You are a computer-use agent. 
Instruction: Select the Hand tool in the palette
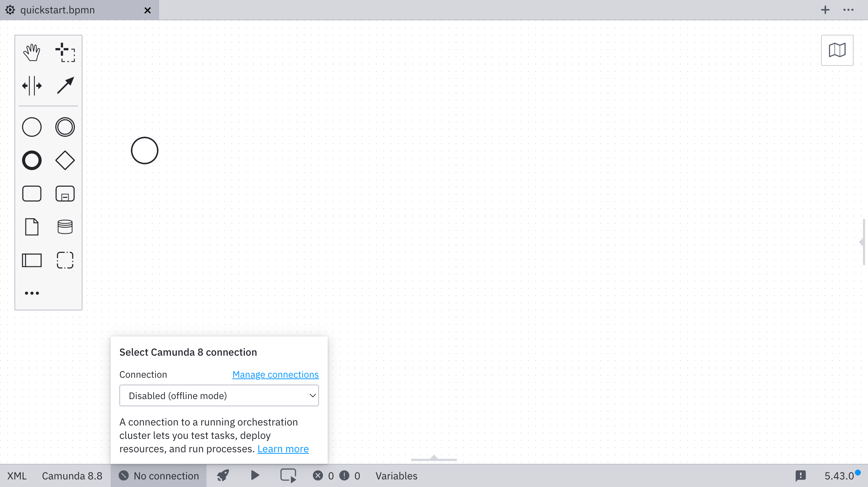[32, 52]
